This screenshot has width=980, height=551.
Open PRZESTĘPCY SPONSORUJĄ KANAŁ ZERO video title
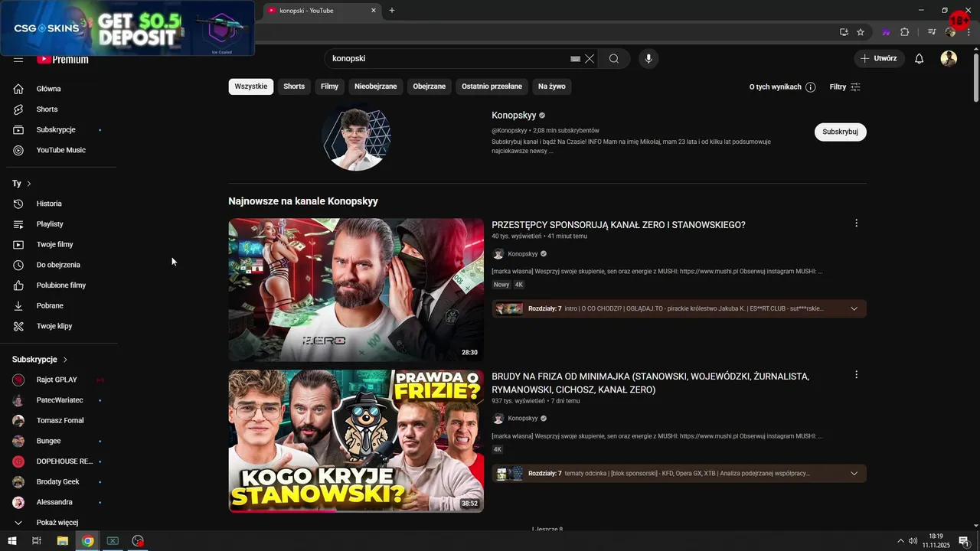(619, 225)
